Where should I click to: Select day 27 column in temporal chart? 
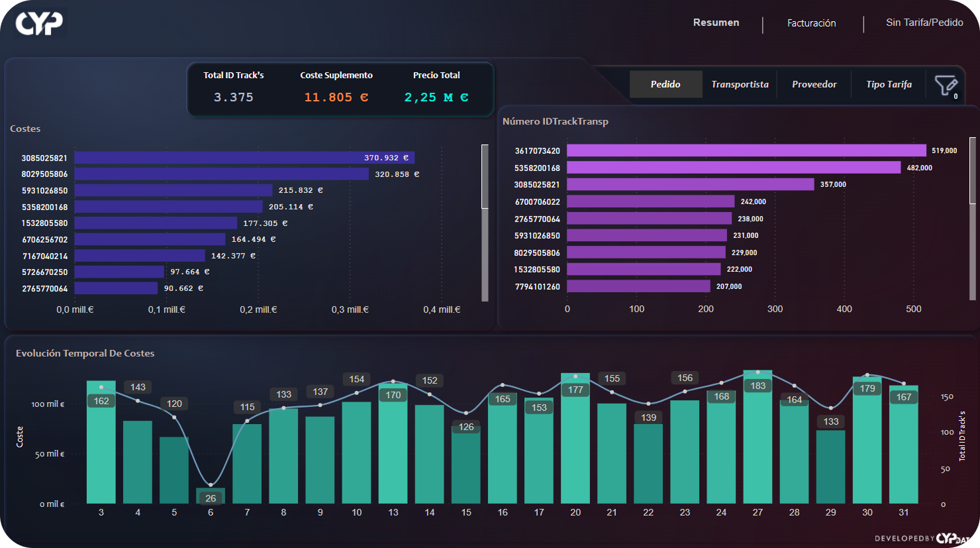758,437
